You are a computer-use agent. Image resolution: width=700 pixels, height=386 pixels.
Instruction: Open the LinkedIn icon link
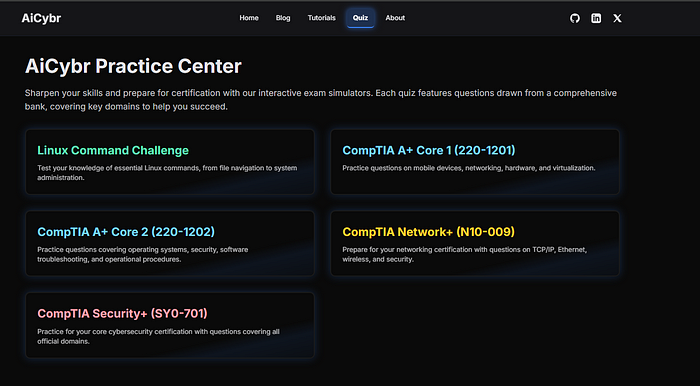pos(596,18)
